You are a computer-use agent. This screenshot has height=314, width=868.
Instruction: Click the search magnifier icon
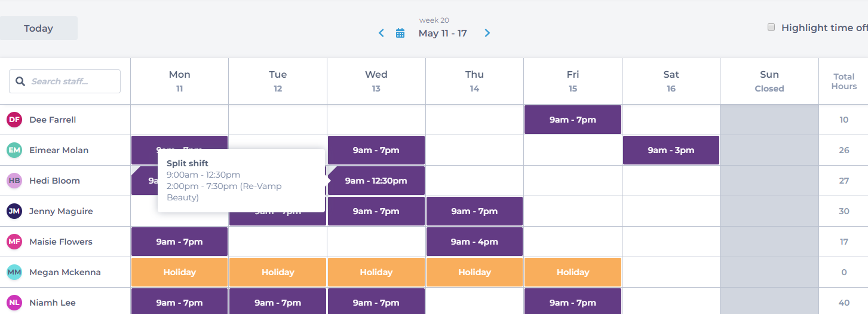pos(20,81)
